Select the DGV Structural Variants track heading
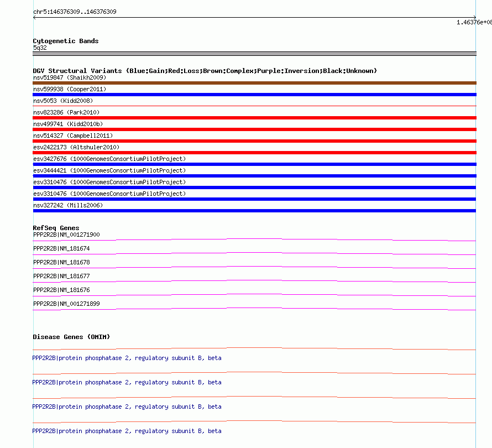 point(205,71)
